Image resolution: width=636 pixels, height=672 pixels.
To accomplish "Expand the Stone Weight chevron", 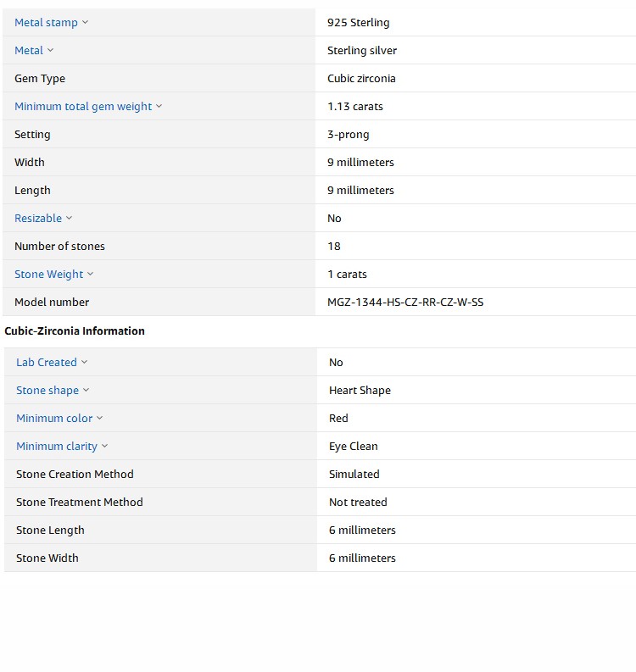I will click(91, 275).
